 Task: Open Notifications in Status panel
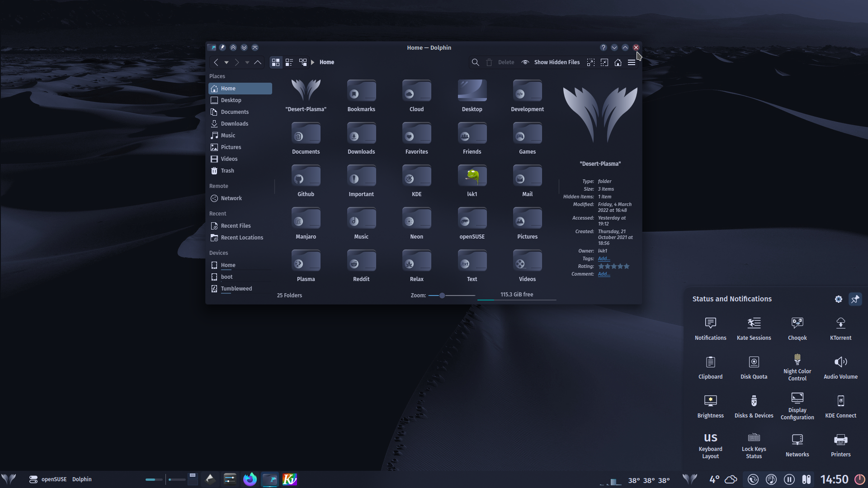[711, 328]
